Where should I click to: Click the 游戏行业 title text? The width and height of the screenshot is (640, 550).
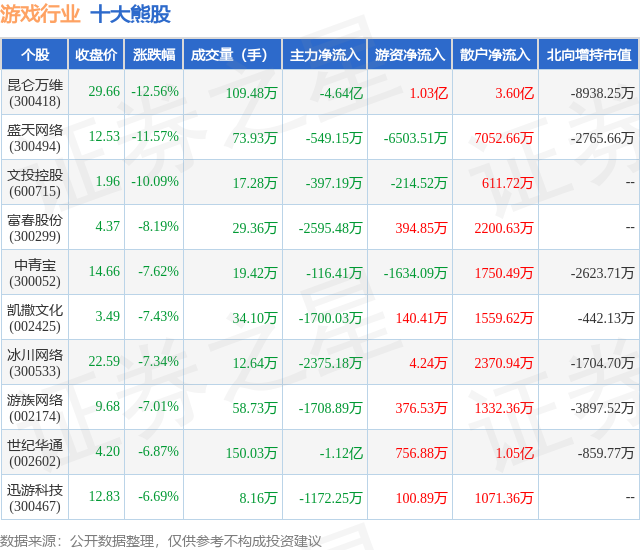(x=40, y=14)
